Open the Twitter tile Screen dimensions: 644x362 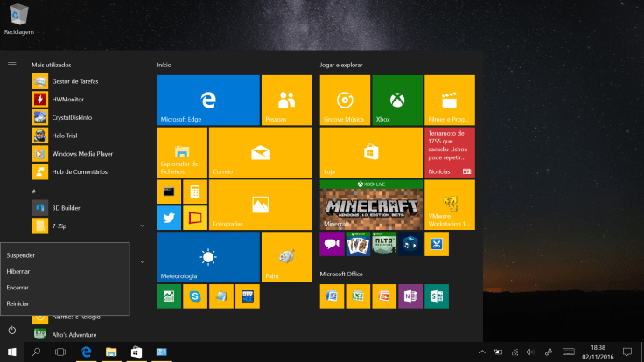point(169,218)
